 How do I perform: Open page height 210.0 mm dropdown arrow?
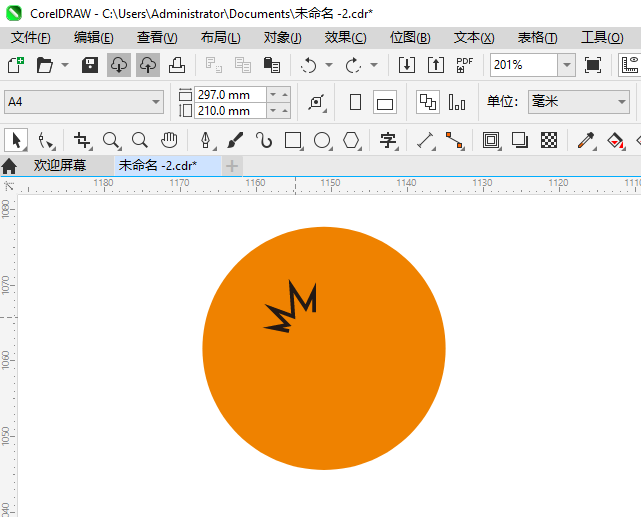[273, 111]
